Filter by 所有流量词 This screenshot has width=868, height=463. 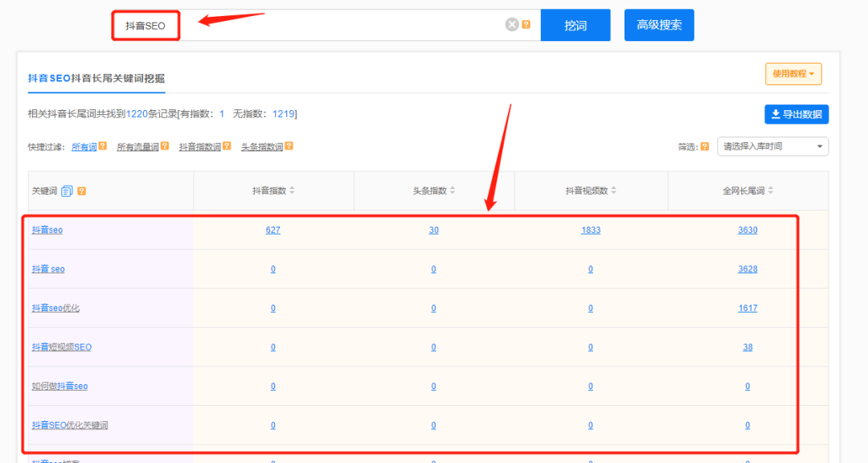138,147
